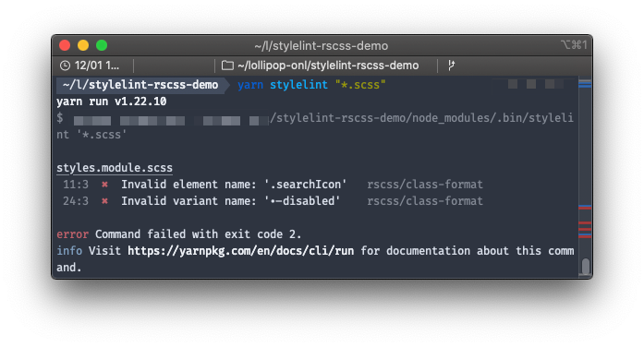Click line position 24:3

(76, 201)
